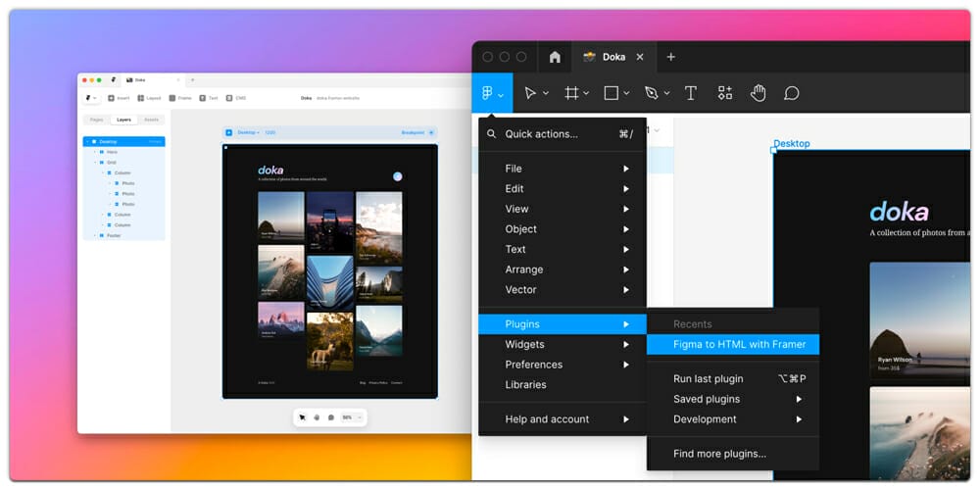
Task: Click the play icon beside Desktop breakpoint
Action: point(228,132)
